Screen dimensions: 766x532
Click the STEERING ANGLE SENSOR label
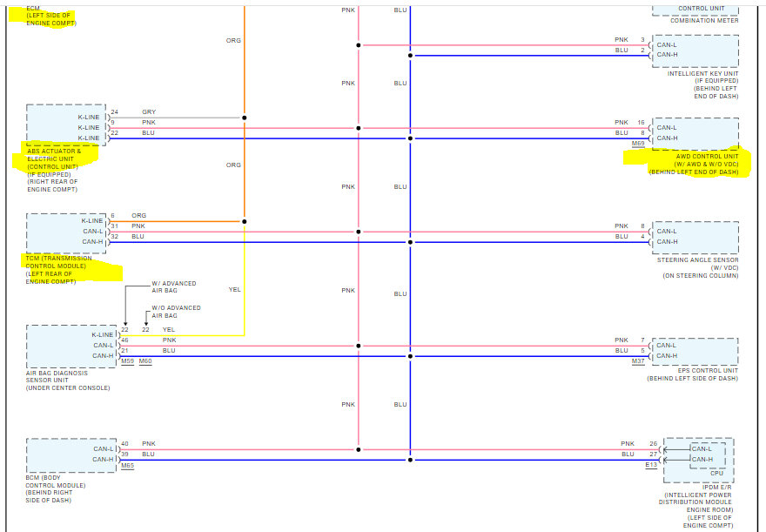coord(697,259)
